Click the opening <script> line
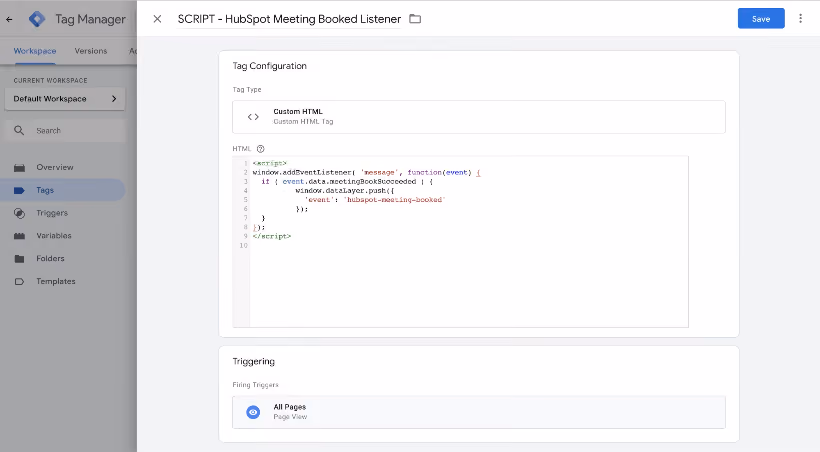 (269, 163)
